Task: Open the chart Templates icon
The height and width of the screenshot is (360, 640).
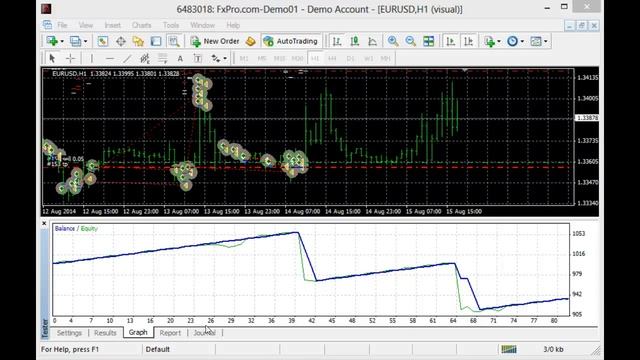Action: pos(536,41)
